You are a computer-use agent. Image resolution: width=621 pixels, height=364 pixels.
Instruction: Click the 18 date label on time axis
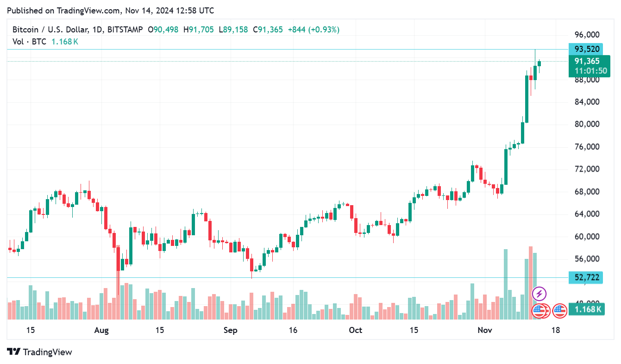[x=556, y=330]
